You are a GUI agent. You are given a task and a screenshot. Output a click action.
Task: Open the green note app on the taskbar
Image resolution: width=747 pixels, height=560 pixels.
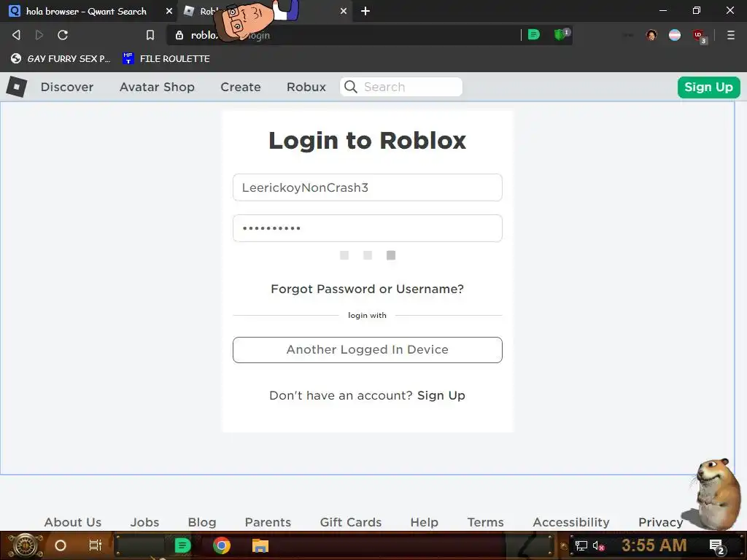click(x=182, y=545)
